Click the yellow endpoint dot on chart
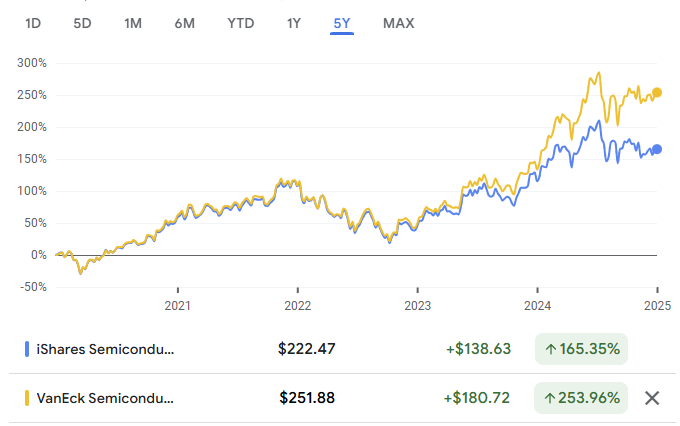This screenshot has height=426, width=680. coord(657,93)
